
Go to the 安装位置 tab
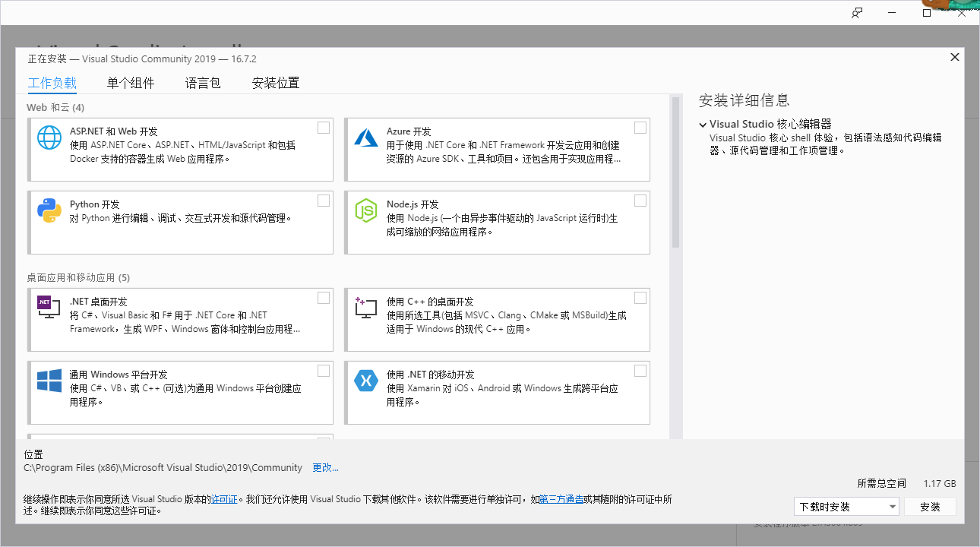tap(276, 83)
